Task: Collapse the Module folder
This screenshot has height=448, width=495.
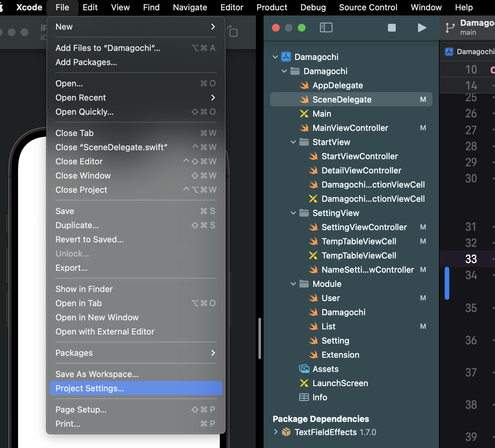Action: coord(293,284)
